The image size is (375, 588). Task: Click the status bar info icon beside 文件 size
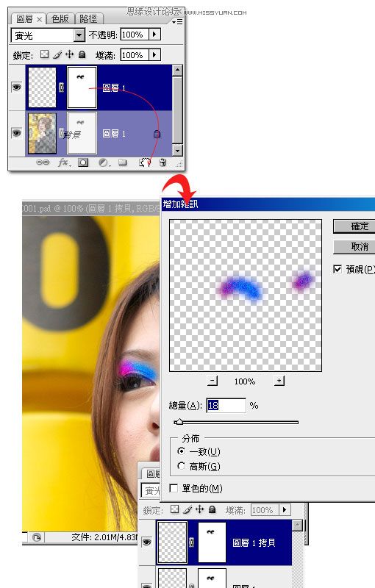tap(37, 537)
